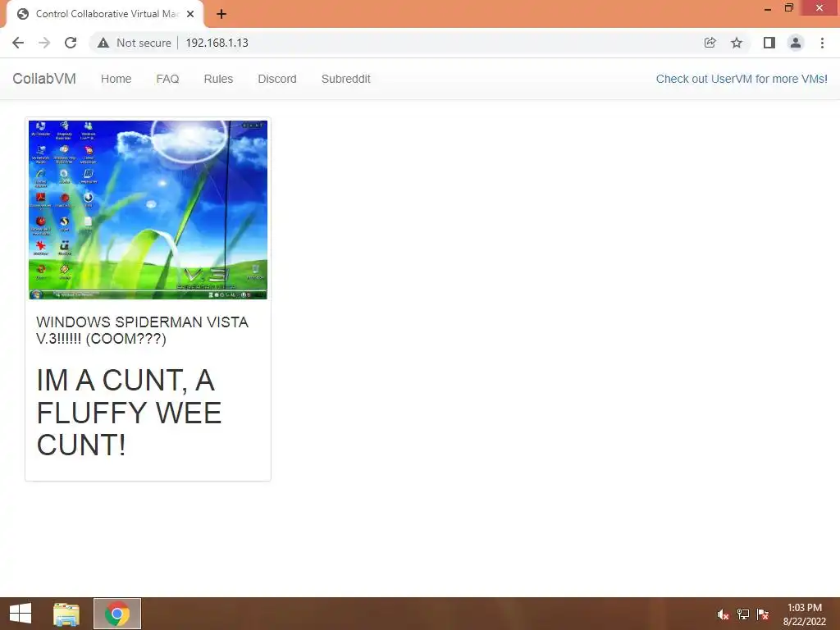Select the Control Collaborative Virtual Machine tab
The width and height of the screenshot is (840, 630).
[x=106, y=14]
